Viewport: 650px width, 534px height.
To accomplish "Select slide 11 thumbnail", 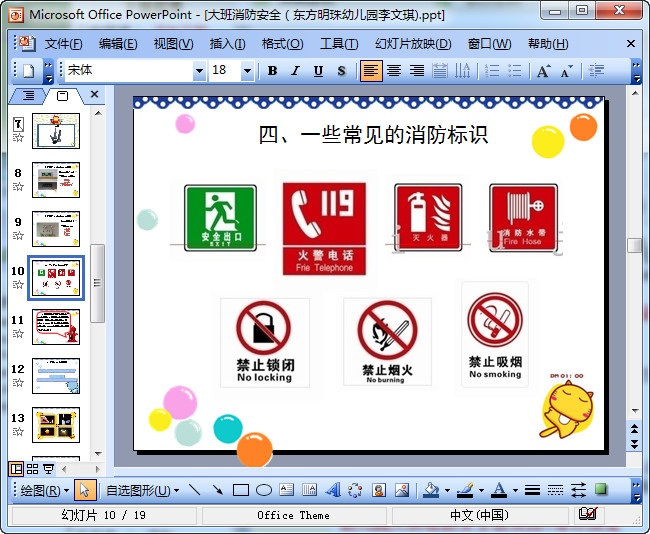I will (56, 327).
